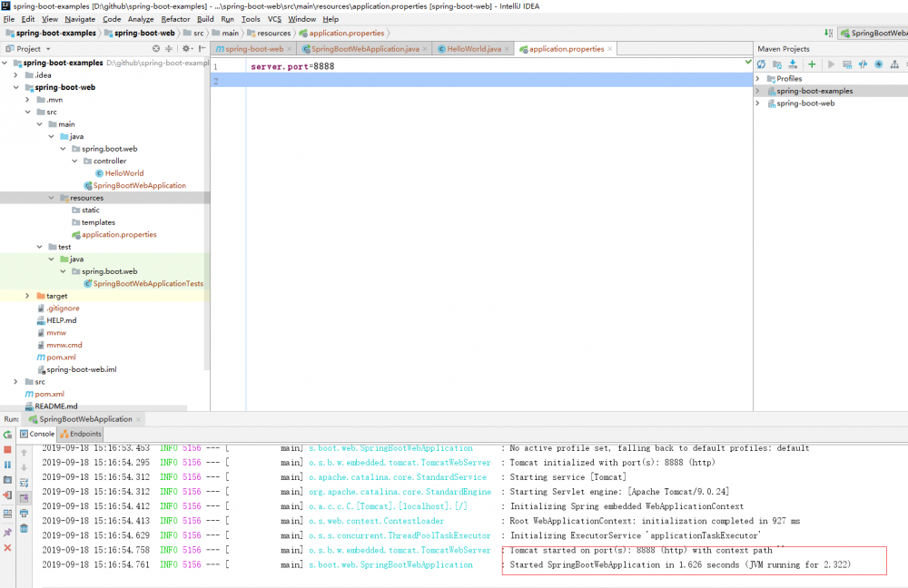Toggle Maven offline mode
Viewport: 908px width, 588px height.
tap(879, 64)
